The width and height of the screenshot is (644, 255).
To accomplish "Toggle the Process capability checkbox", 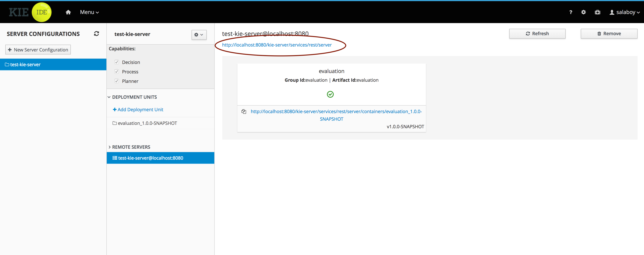I will (x=116, y=72).
